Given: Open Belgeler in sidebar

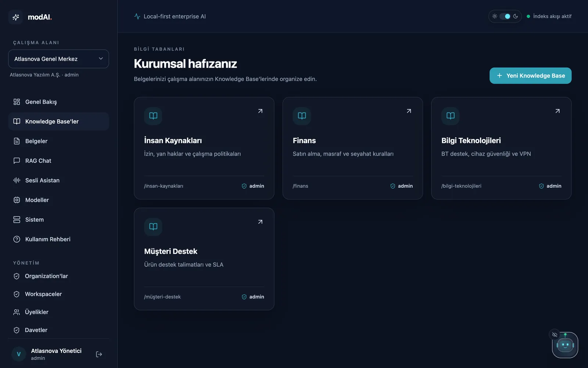Looking at the screenshot, I should [x=58, y=141].
